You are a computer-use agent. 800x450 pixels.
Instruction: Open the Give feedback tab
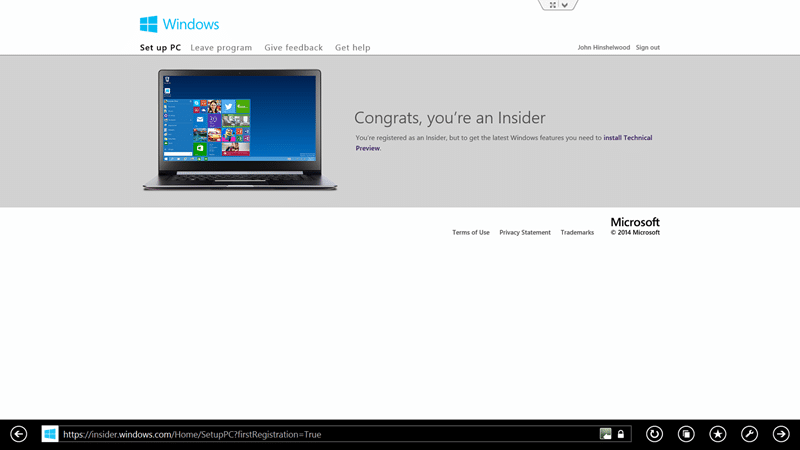[293, 47]
